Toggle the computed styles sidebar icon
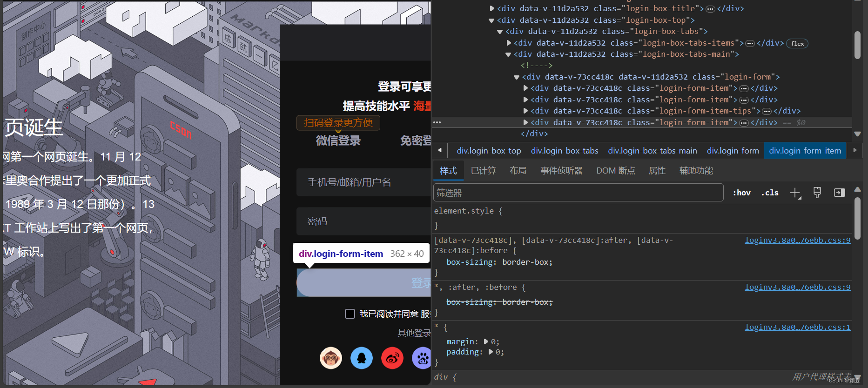Screen dimensions: 868x388 click(x=839, y=193)
